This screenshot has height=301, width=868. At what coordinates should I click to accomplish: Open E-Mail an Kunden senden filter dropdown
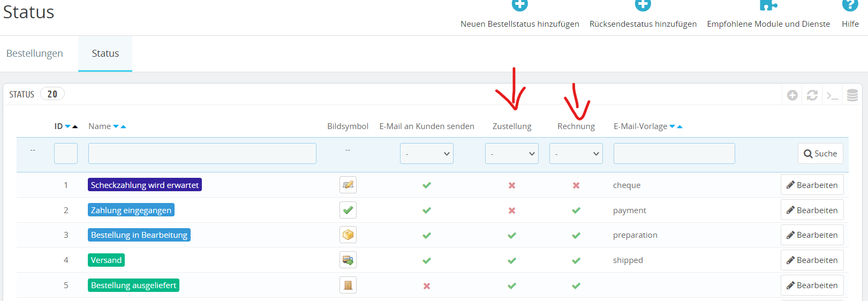click(427, 154)
